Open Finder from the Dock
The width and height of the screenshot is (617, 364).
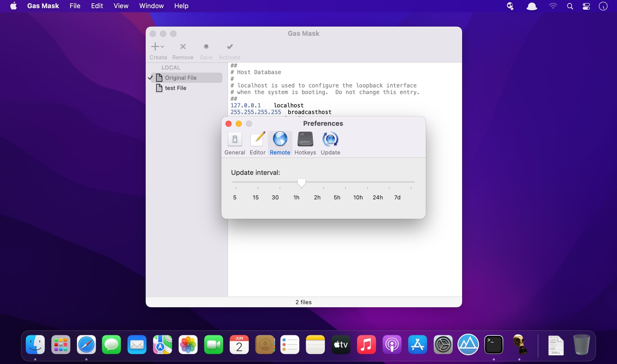coord(36,345)
